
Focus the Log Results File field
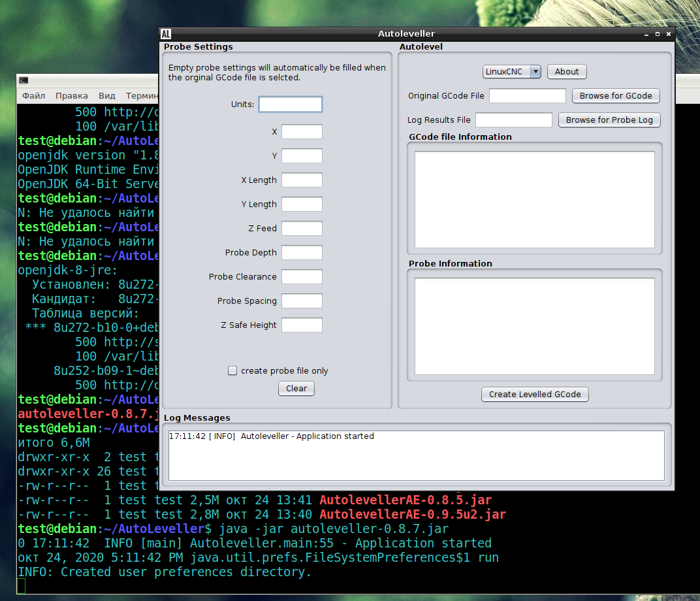514,120
